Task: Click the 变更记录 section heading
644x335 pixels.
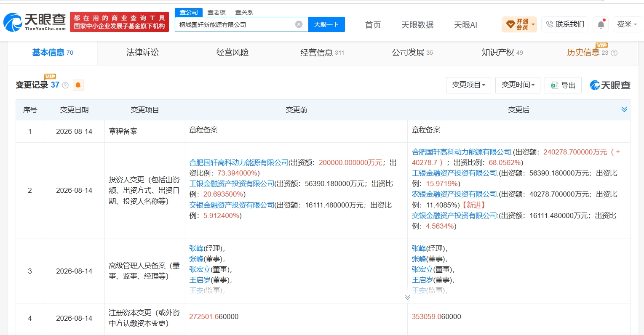Action: (32, 85)
